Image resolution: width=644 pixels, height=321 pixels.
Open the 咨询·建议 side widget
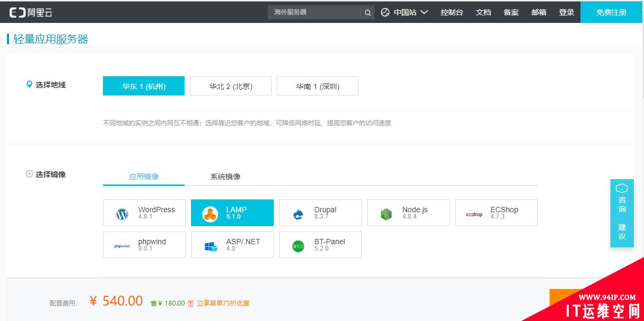point(622,213)
